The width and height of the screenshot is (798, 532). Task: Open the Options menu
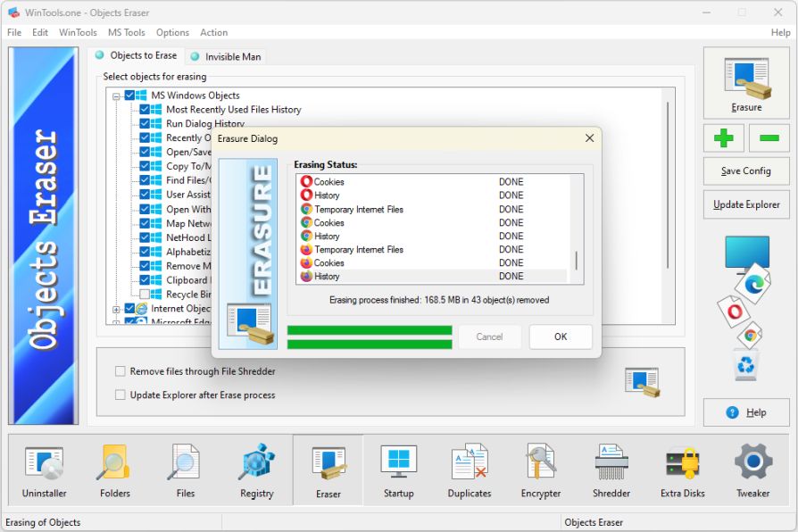click(172, 33)
